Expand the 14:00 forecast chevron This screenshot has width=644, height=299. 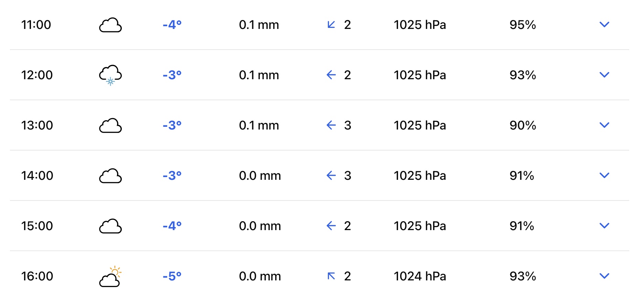pos(604,175)
